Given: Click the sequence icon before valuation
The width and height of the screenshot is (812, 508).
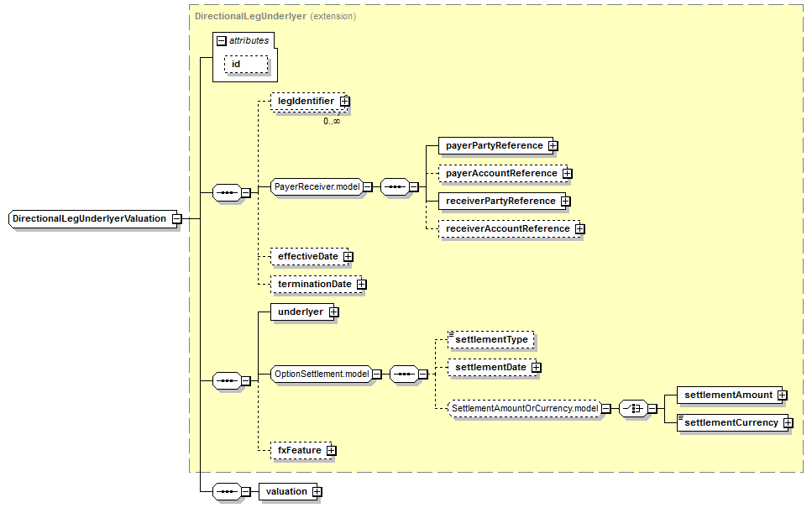Looking at the screenshot, I should click(x=227, y=492).
